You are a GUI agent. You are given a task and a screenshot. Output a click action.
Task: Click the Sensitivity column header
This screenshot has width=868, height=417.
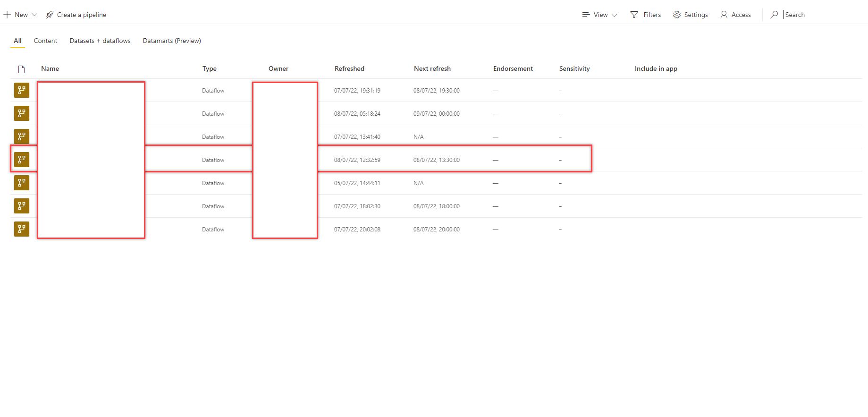574,68
